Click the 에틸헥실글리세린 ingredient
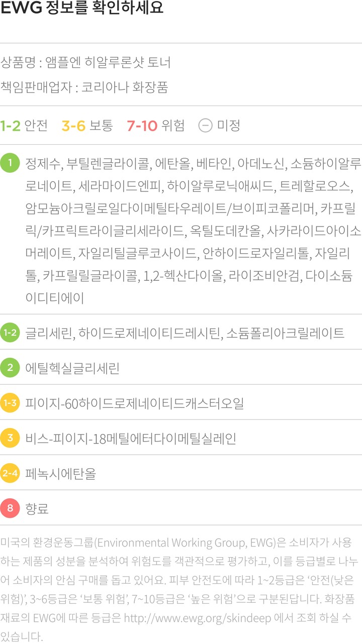 click(x=72, y=368)
